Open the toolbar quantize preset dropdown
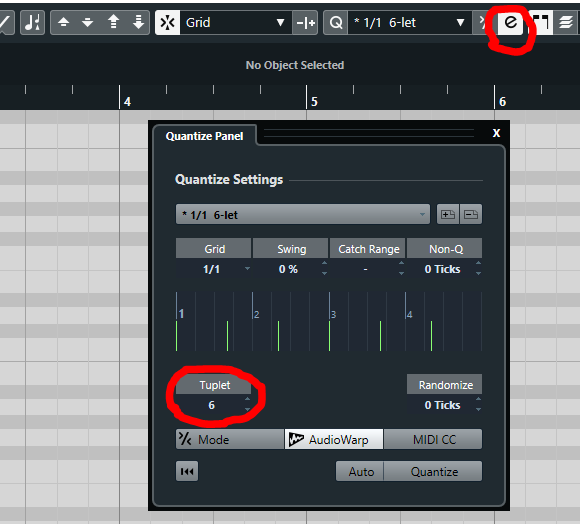Image resolution: width=580 pixels, height=524 pixels. click(409, 23)
